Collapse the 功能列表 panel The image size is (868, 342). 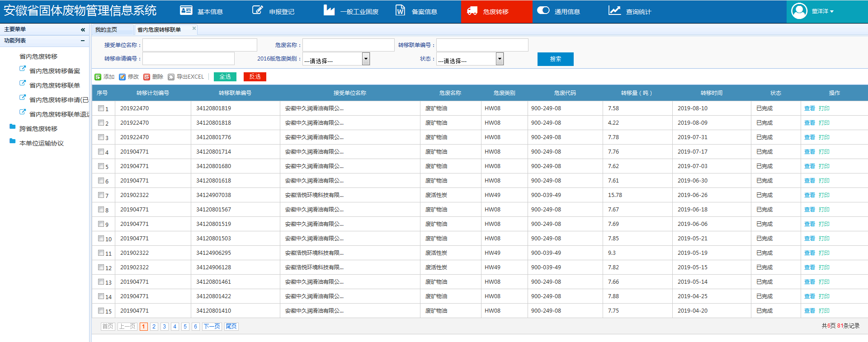point(83,41)
